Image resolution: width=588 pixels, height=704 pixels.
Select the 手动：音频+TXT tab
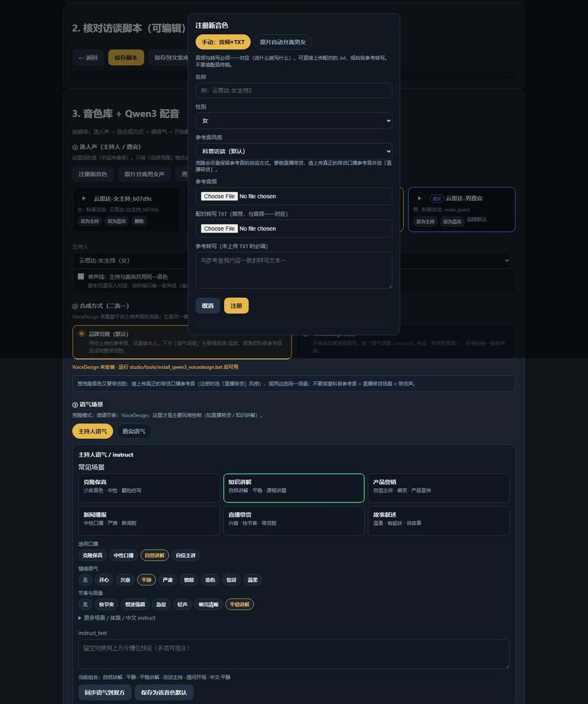point(223,42)
